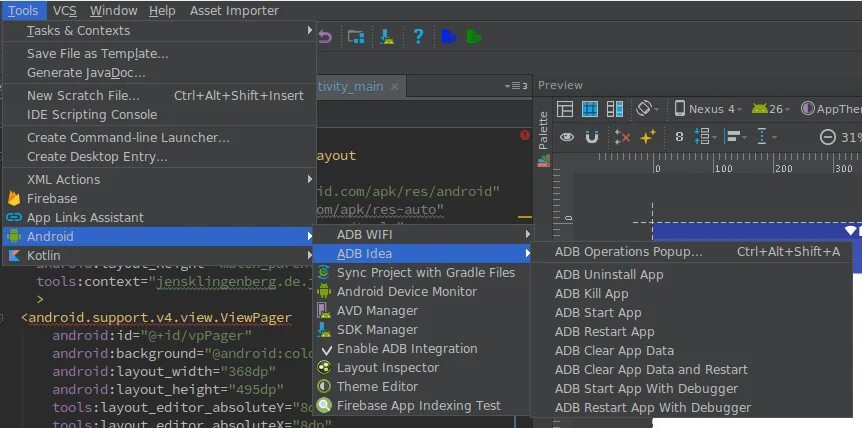Open Android Device Monitor
The height and width of the screenshot is (428, 862).
422,292
